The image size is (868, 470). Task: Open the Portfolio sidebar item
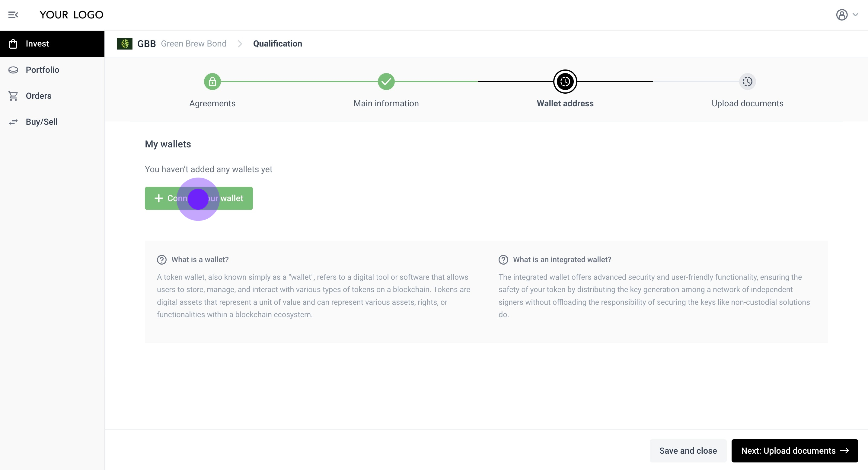click(x=43, y=70)
